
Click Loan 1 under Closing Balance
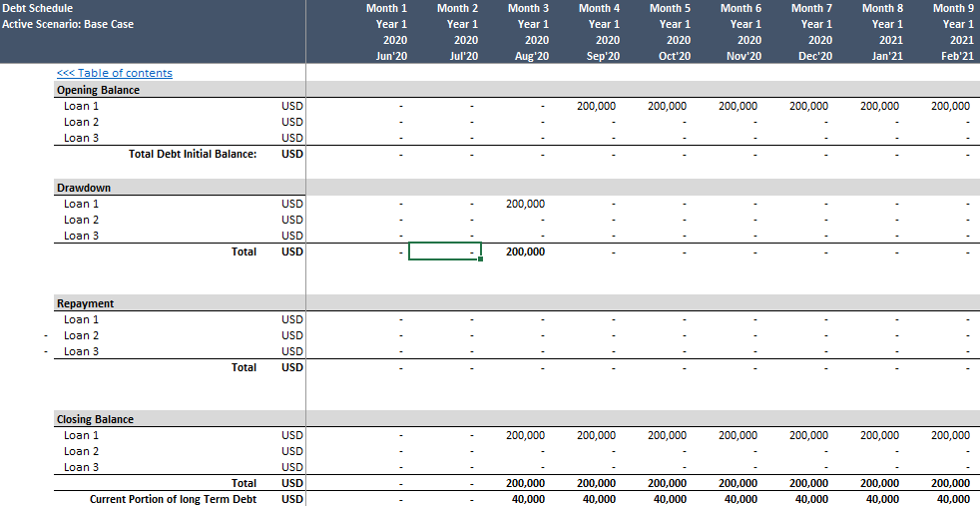[x=81, y=435]
